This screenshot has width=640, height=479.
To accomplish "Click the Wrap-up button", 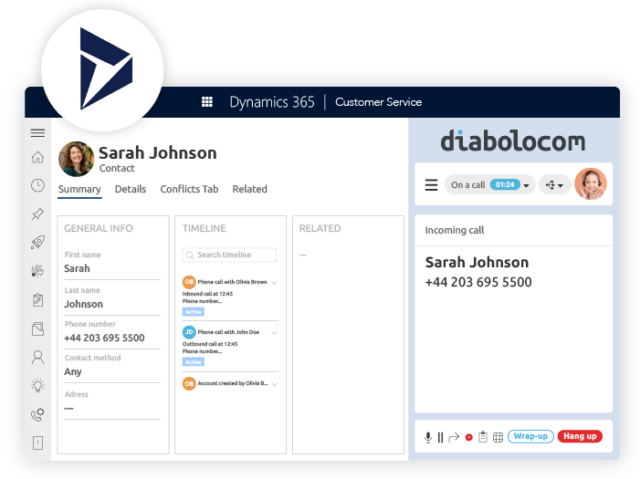I will coord(531,437).
